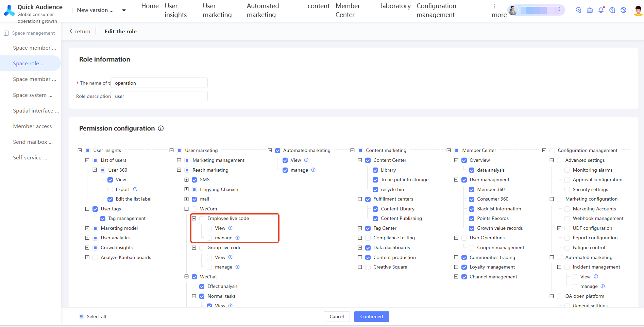Click the Quick Audience logo icon
The height and width of the screenshot is (327, 644).
click(x=9, y=11)
